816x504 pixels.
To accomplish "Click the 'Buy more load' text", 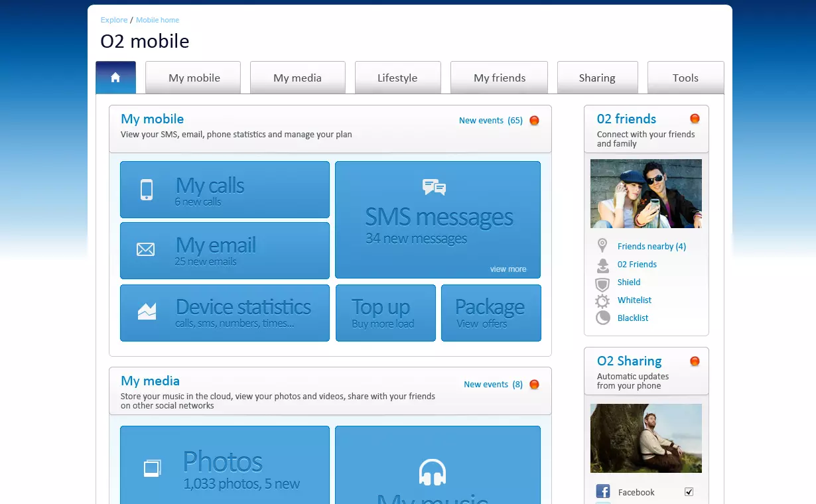I will (383, 324).
